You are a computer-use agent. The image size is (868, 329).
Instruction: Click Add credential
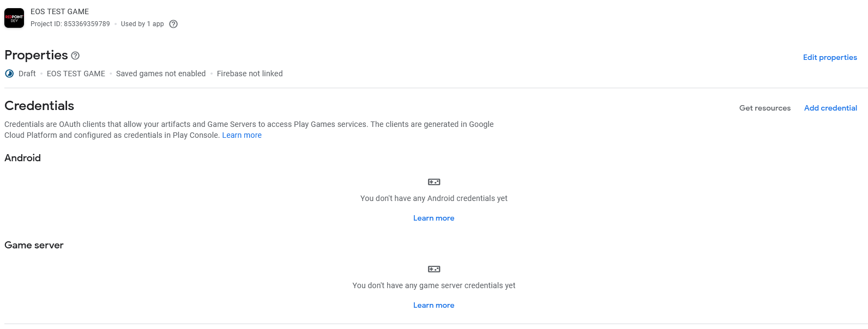(x=830, y=108)
